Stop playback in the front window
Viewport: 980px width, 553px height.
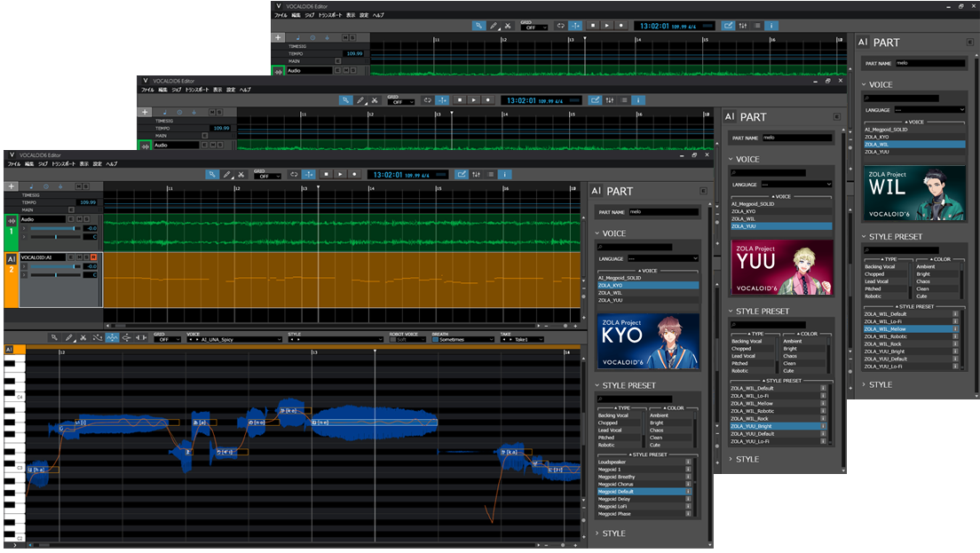327,174
